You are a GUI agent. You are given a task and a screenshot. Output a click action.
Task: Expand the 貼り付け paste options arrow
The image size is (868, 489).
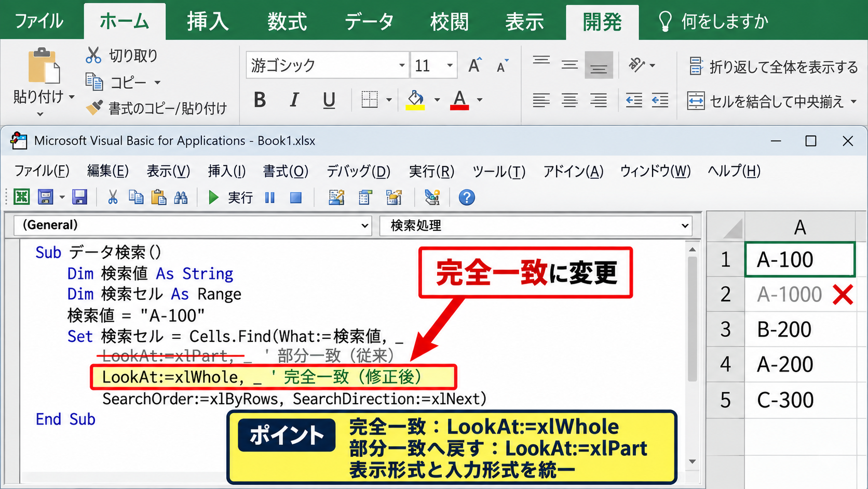point(72,97)
